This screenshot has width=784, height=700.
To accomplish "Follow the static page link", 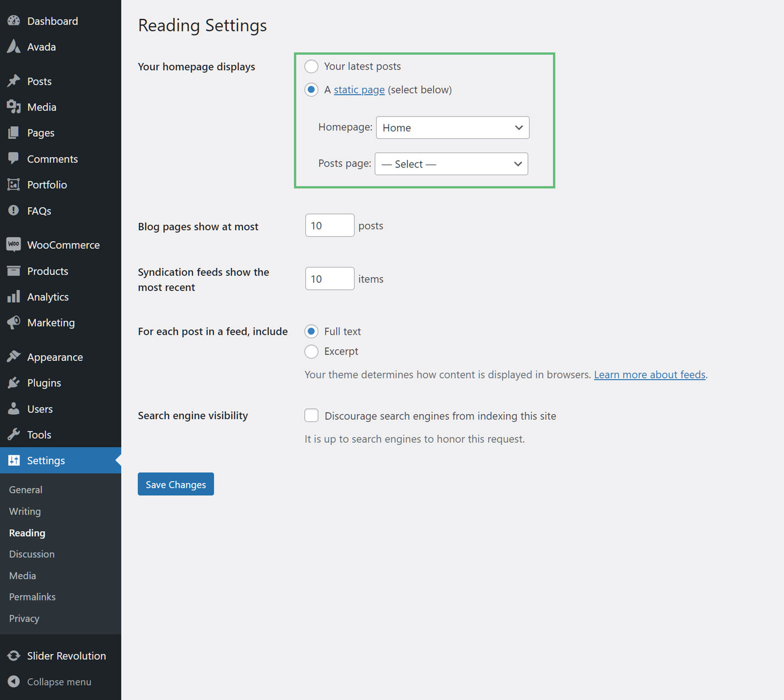I will point(359,89).
